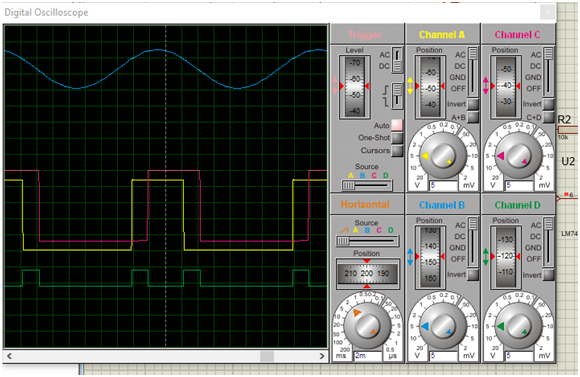
Task: Toggle Channel D Invert button
Action: (x=549, y=275)
